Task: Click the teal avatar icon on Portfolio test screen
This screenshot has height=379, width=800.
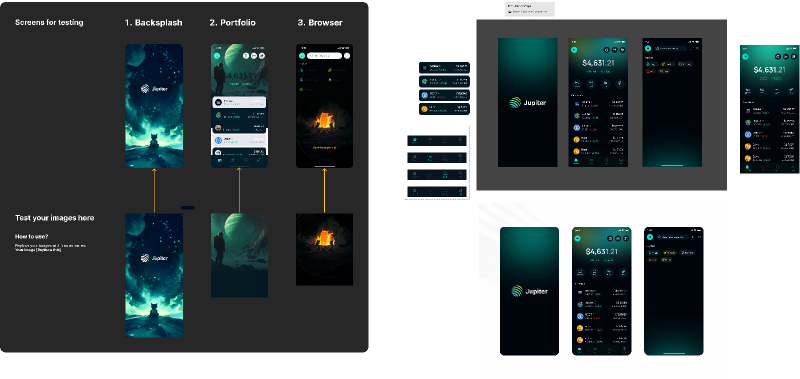Action: 217,56
